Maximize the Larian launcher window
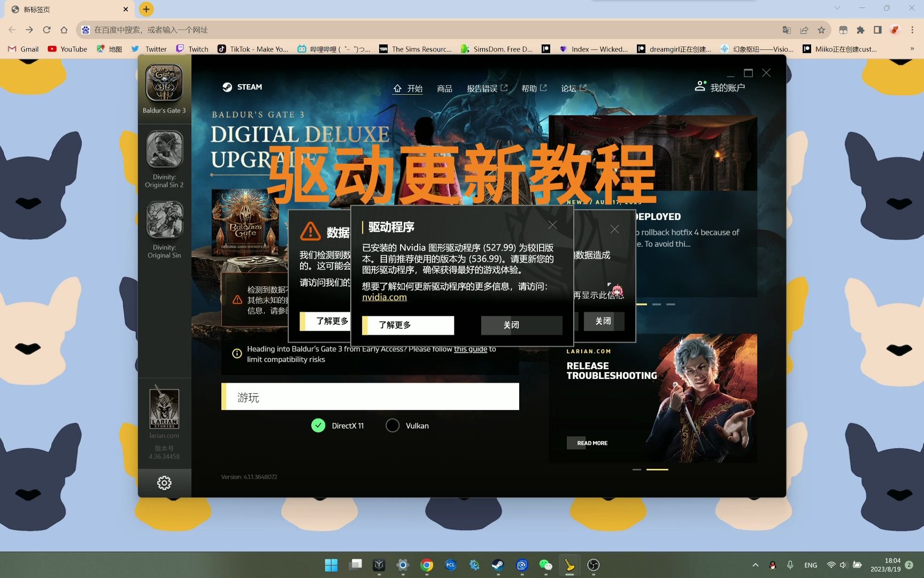This screenshot has width=924, height=578. coord(748,73)
